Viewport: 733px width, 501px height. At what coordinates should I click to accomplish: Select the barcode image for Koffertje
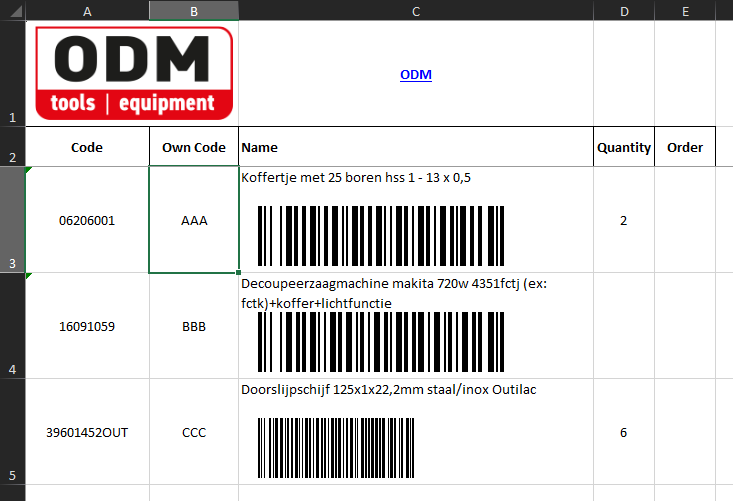pyautogui.click(x=381, y=236)
